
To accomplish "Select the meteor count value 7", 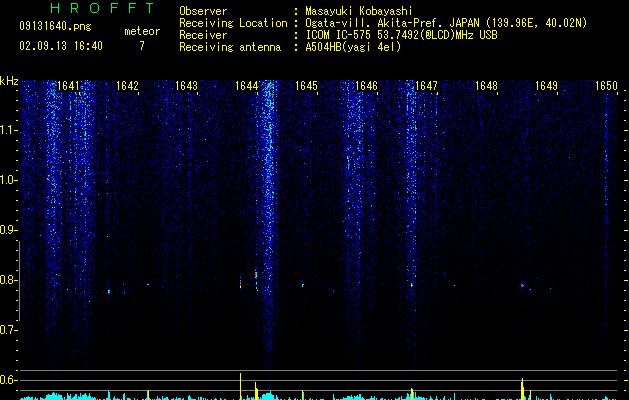I will click(x=142, y=46).
